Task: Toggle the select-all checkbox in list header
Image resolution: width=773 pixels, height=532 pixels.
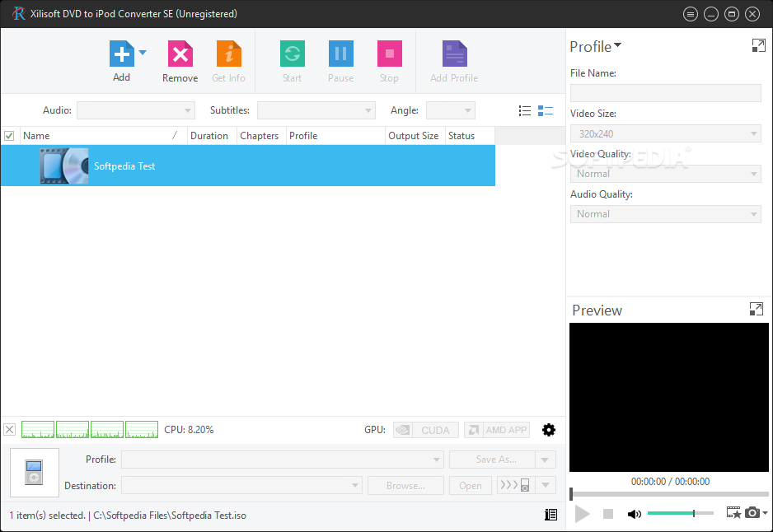Action: point(9,136)
